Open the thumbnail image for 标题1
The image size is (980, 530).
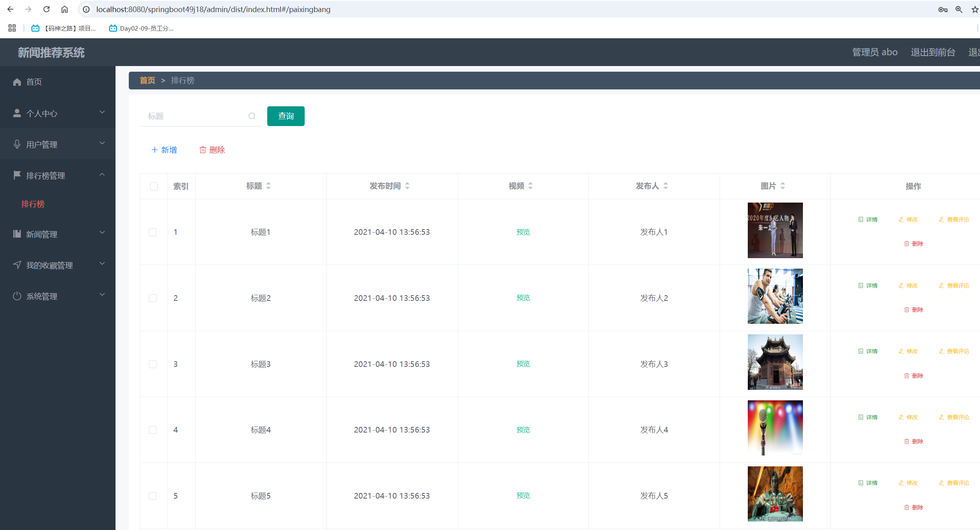(775, 230)
